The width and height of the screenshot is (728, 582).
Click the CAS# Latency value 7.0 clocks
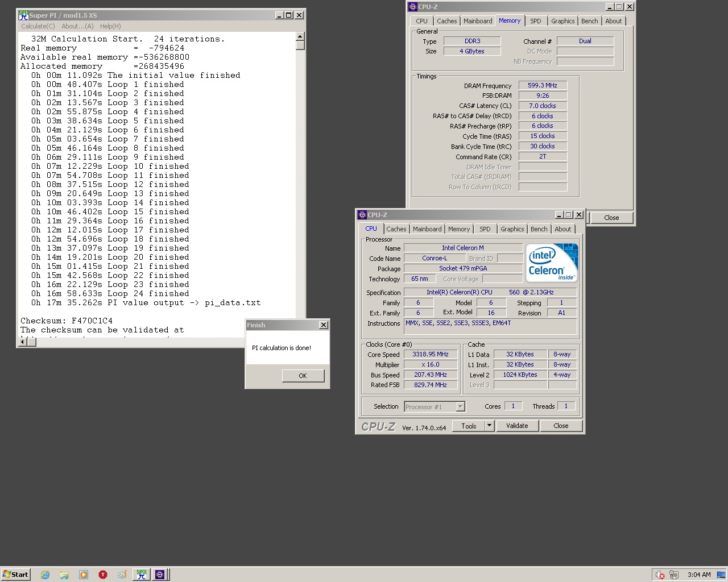pyautogui.click(x=543, y=106)
